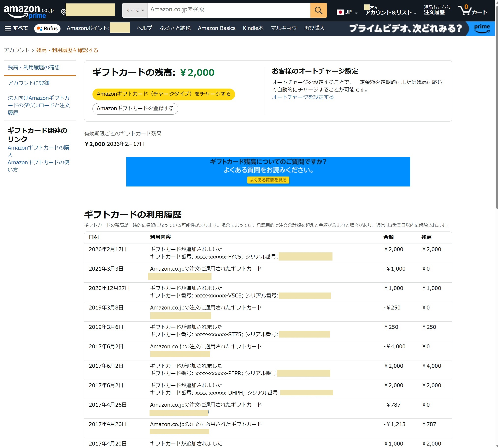Open オートチャージを設定する link
The height and width of the screenshot is (448, 498).
(x=303, y=97)
